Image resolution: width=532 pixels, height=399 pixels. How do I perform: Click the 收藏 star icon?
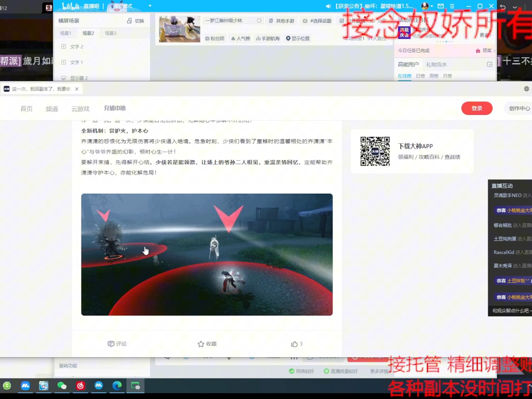point(201,344)
